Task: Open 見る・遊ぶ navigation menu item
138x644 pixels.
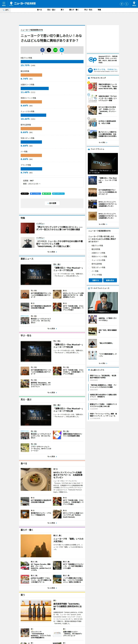Action: [x=51, y=10]
